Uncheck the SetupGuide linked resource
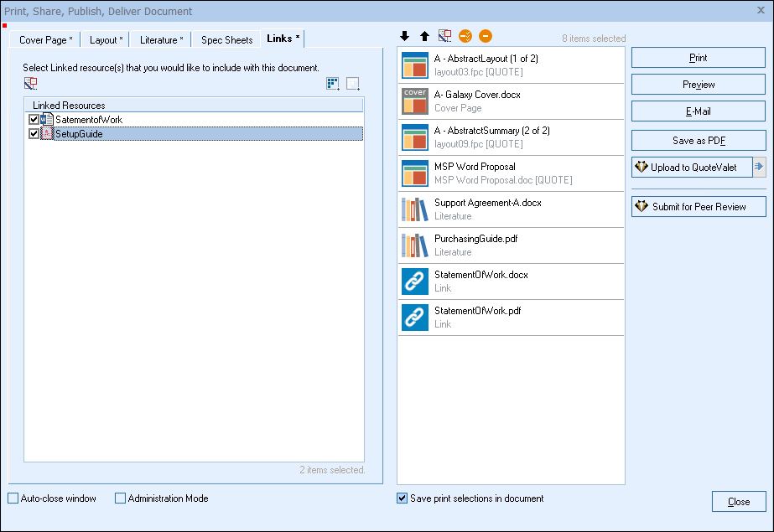 (34, 133)
